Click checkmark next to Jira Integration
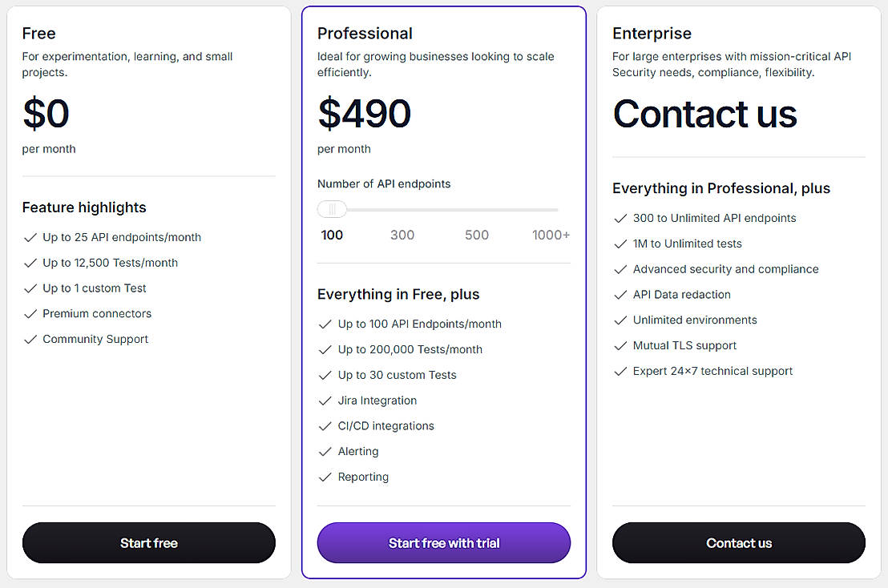Screen dimensions: 888x588 pos(325,401)
